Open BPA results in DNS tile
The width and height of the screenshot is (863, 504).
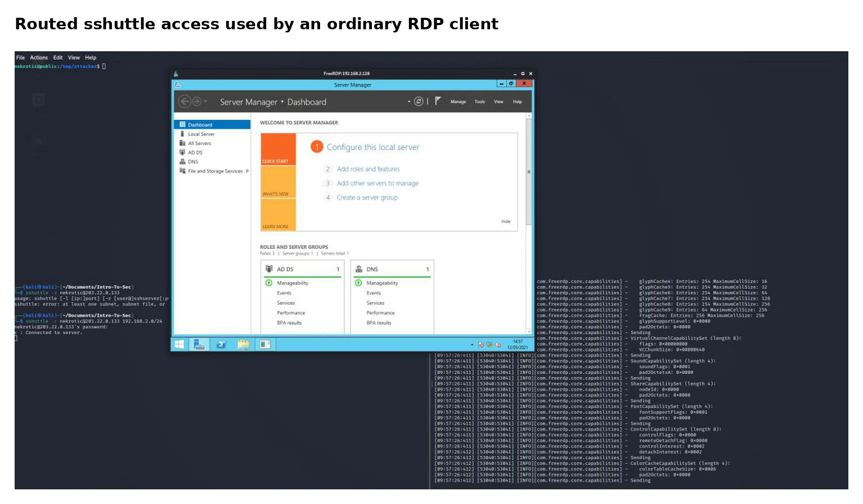[x=379, y=323]
